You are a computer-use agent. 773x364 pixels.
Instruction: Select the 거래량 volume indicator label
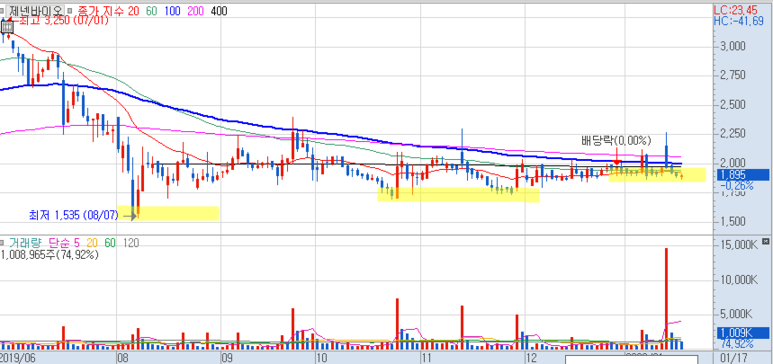(x=26, y=243)
